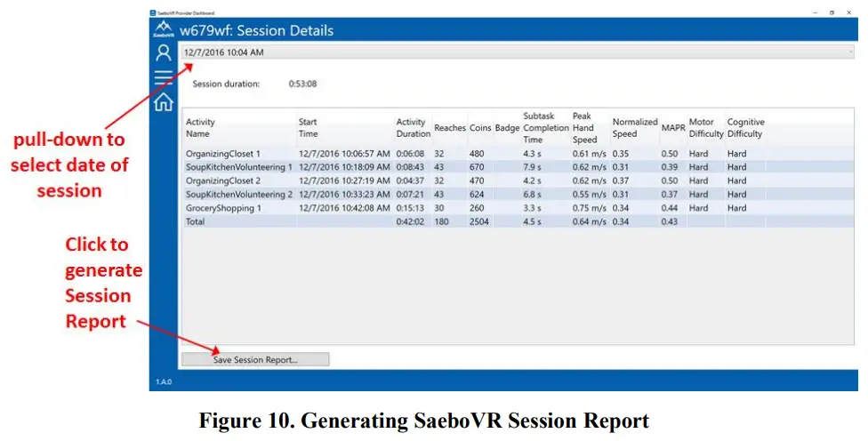Click the Coins column header

480,128
